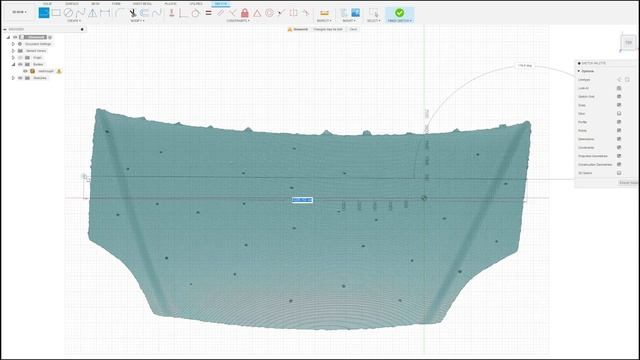
Task: Switch to the Mesh tab
Action: (95, 4)
